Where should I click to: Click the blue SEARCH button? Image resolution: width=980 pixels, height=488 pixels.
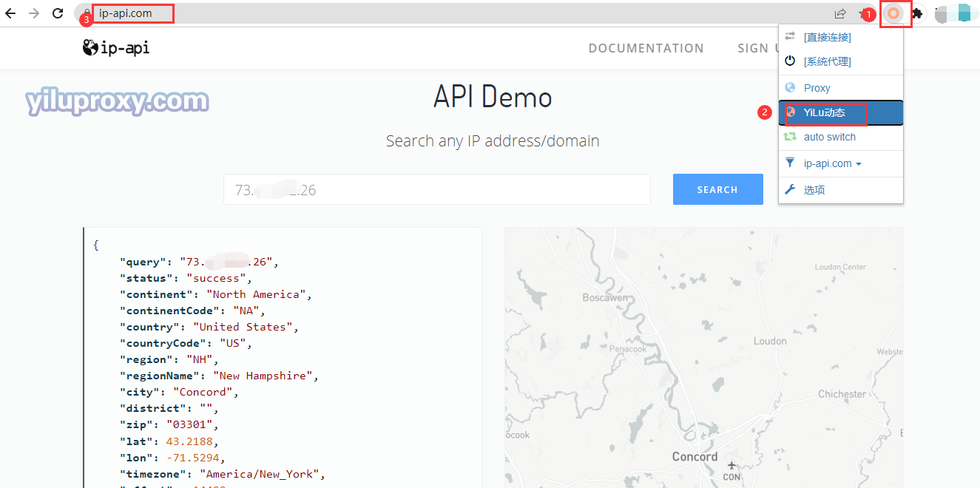(x=717, y=189)
